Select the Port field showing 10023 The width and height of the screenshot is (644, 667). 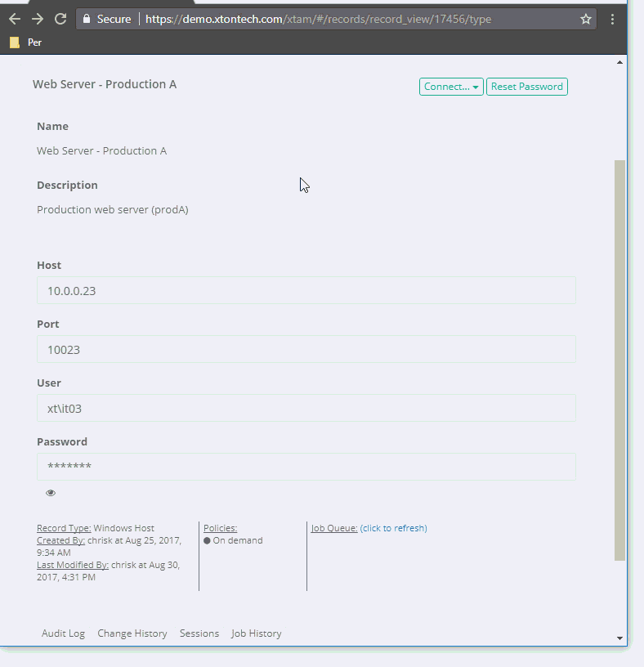click(x=306, y=349)
